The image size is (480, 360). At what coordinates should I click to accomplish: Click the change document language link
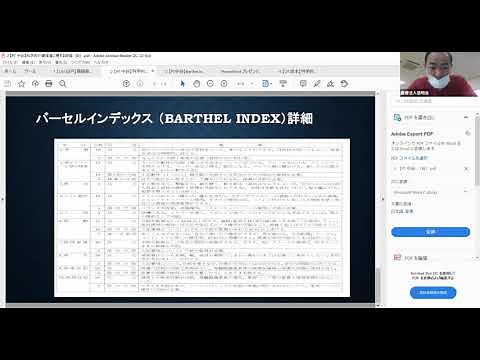pyautogui.click(x=402, y=211)
